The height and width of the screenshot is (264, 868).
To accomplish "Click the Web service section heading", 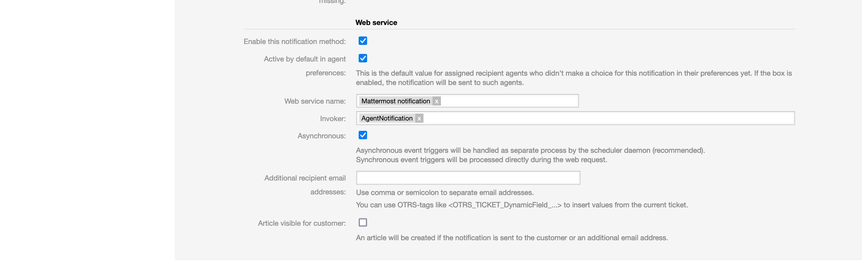I will [x=376, y=23].
